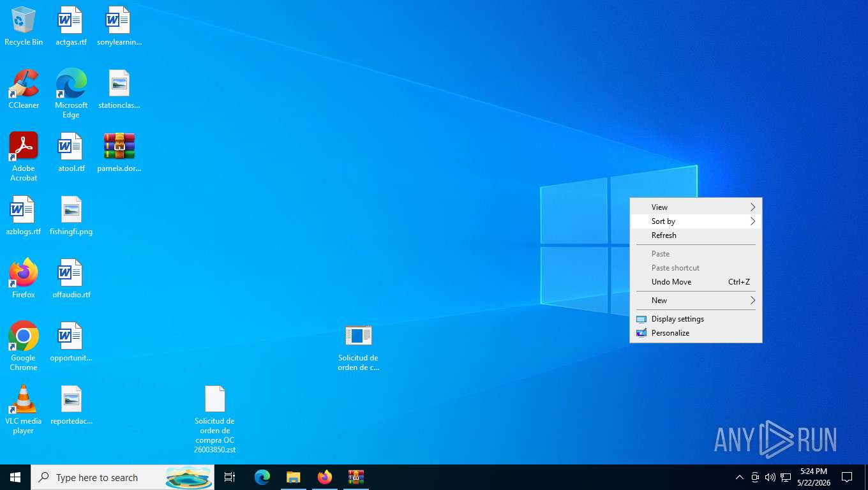The height and width of the screenshot is (490, 868).
Task: Select the Google Chrome desktop shortcut
Action: pyautogui.click(x=24, y=346)
